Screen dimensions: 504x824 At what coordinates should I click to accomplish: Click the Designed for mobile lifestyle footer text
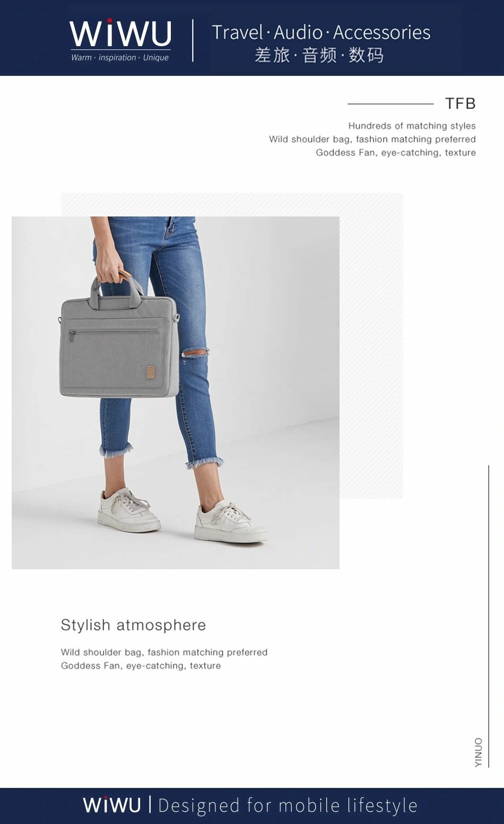click(288, 805)
